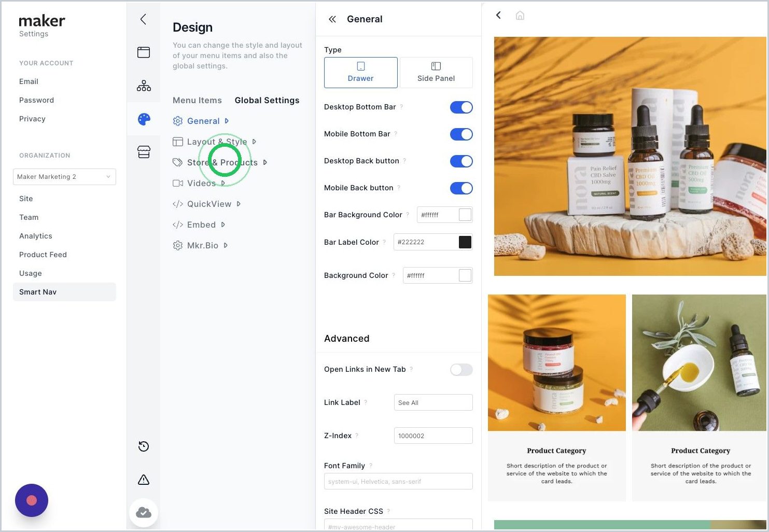This screenshot has height=532, width=769.
Task: Expand the QuickView arrow
Action: pyautogui.click(x=239, y=204)
